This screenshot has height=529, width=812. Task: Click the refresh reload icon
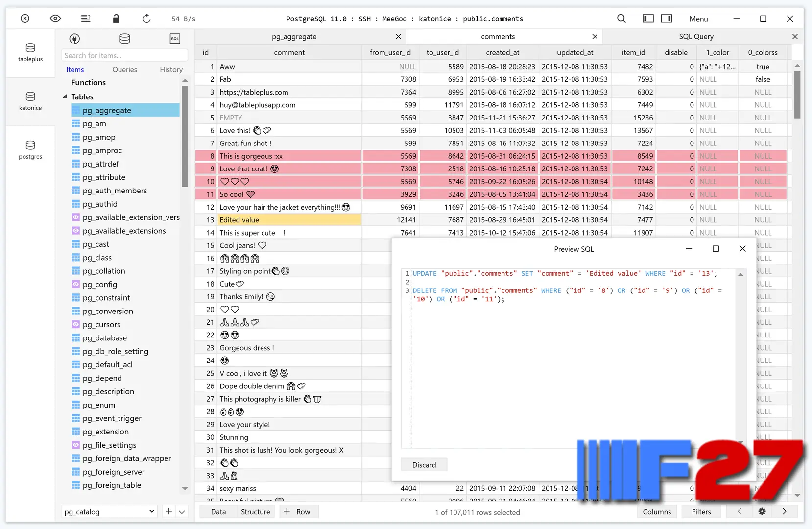click(x=146, y=19)
